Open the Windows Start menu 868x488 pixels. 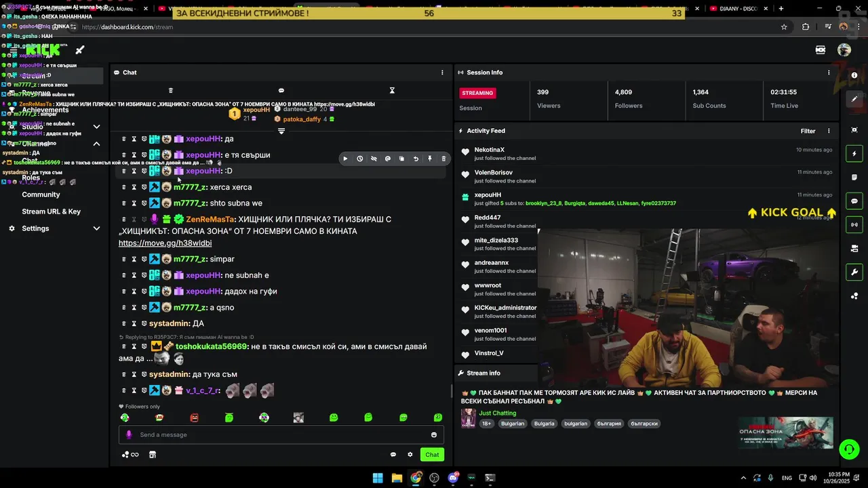[x=378, y=478]
